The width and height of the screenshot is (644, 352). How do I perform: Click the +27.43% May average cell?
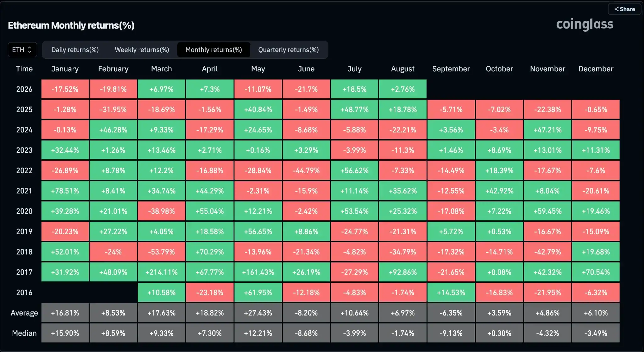click(258, 313)
